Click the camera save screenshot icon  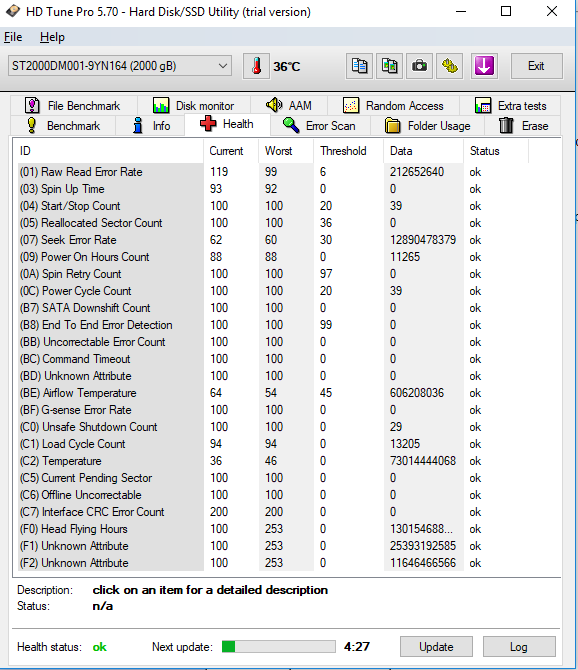(419, 66)
